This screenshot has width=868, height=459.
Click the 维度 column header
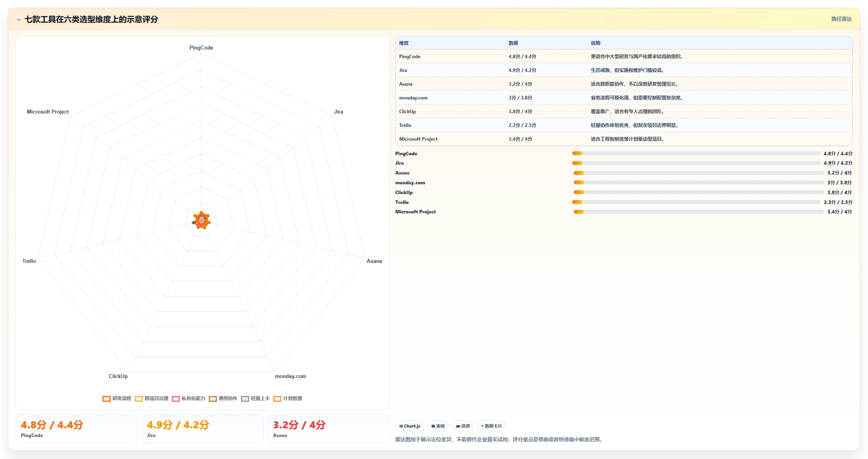click(404, 43)
